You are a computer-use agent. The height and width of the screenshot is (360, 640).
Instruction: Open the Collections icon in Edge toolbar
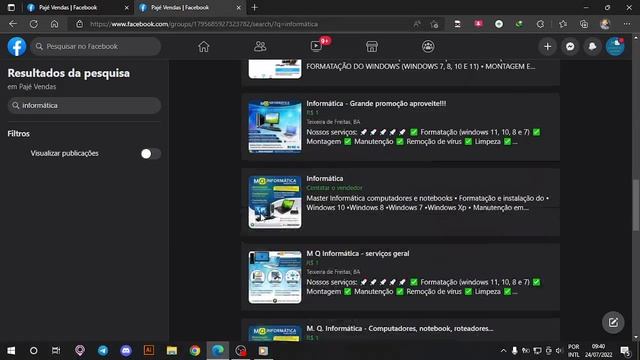(x=584, y=24)
